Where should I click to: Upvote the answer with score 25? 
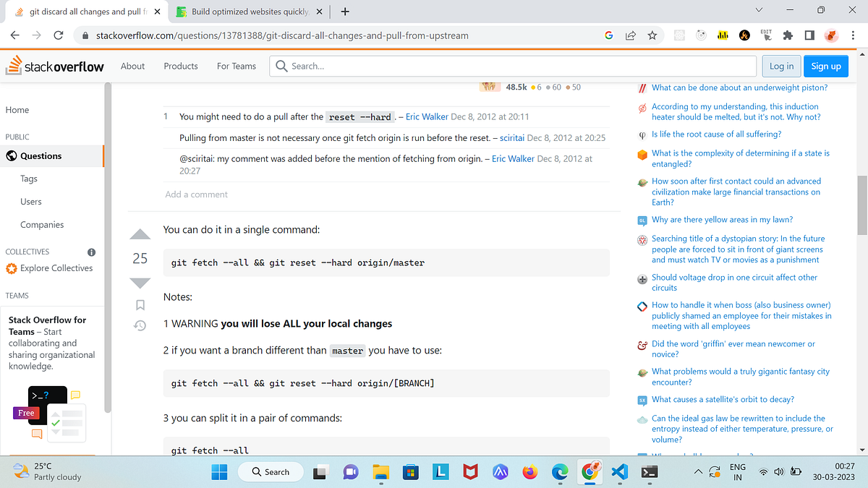140,234
